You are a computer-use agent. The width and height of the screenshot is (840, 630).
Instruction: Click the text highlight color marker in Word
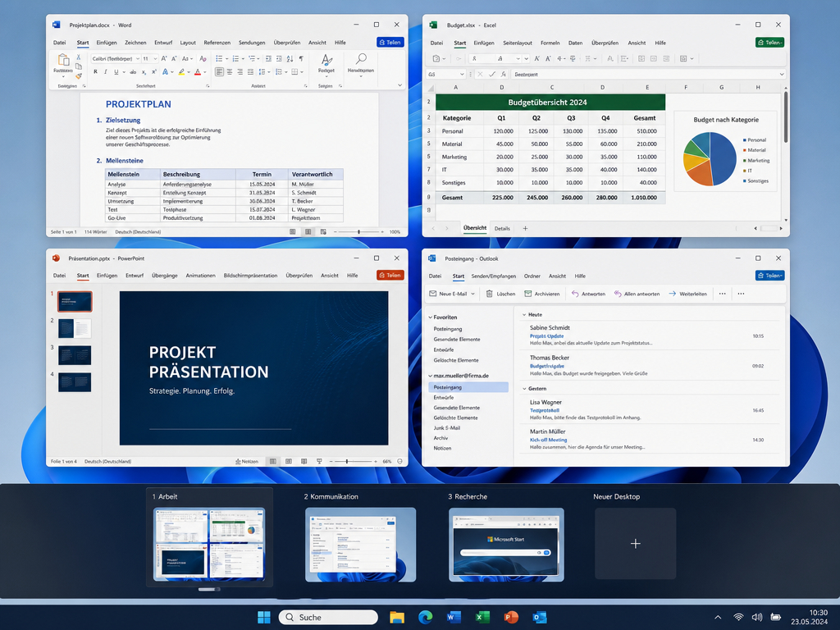pos(181,72)
